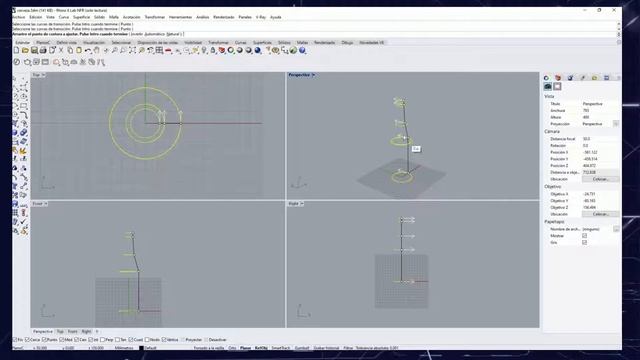
Task: Select the Pan hand tool
Action: (x=97, y=50)
